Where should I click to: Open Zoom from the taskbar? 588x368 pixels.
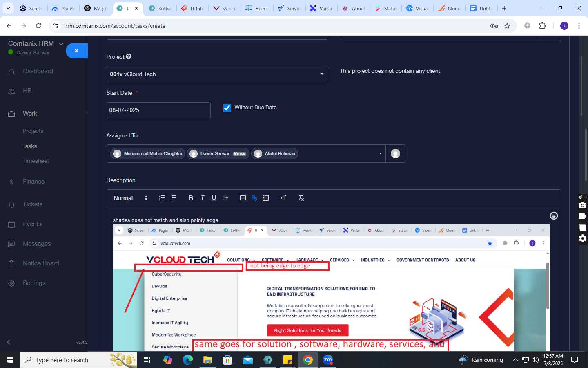328,360
